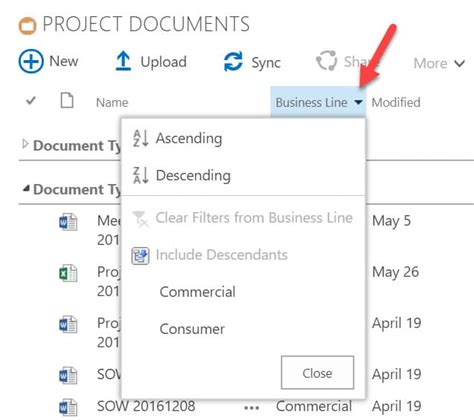Click the Include Descendants icon
The height and width of the screenshot is (420, 474).
pyautogui.click(x=140, y=256)
